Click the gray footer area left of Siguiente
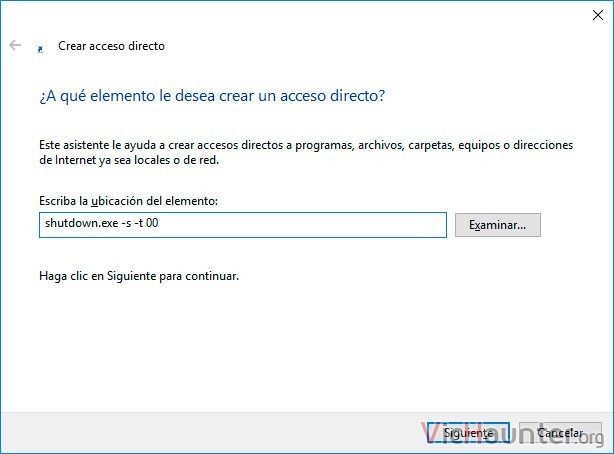614x454 pixels. click(211, 433)
